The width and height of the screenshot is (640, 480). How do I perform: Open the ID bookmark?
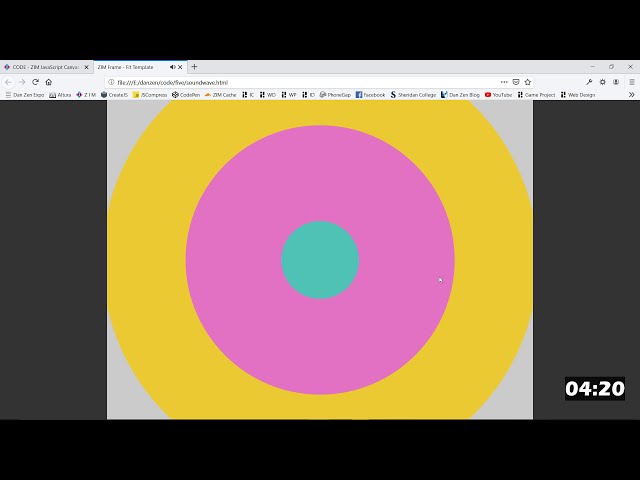[308, 95]
